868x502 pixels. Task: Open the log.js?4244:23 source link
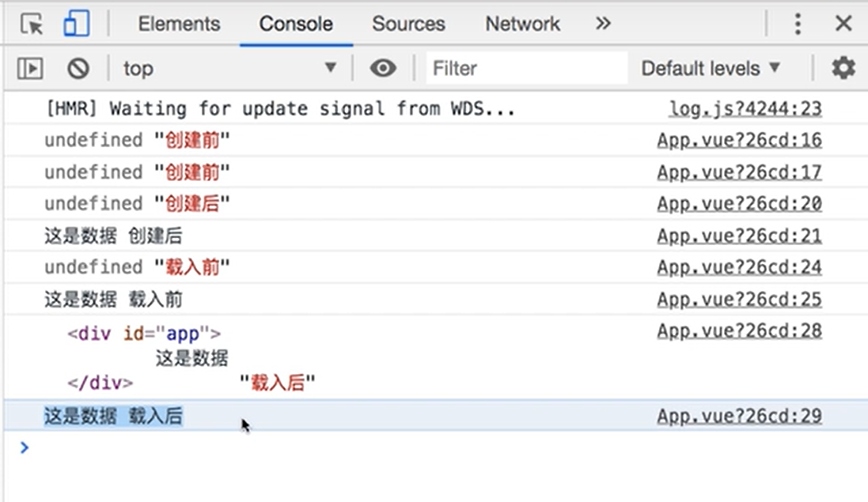coord(745,109)
